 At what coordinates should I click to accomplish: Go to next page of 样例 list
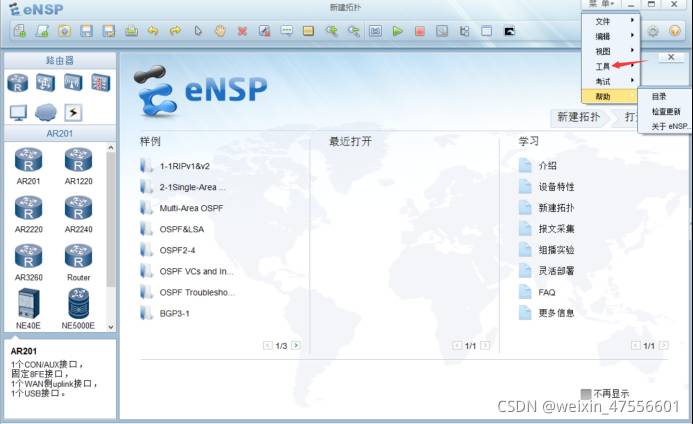[296, 345]
